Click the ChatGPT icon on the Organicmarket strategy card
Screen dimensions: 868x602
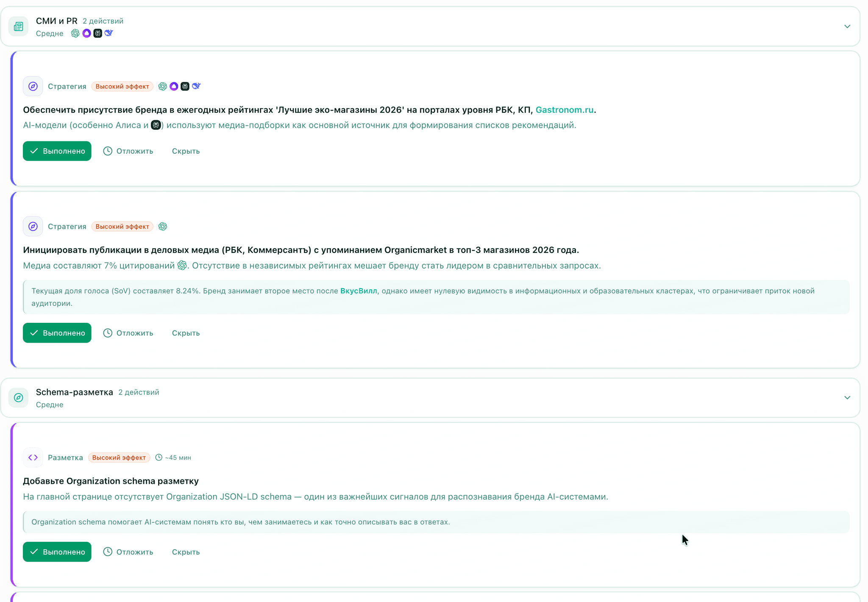coord(163,226)
